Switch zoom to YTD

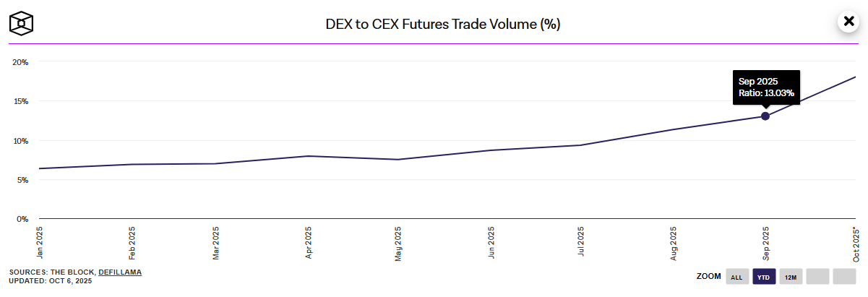coord(764,276)
